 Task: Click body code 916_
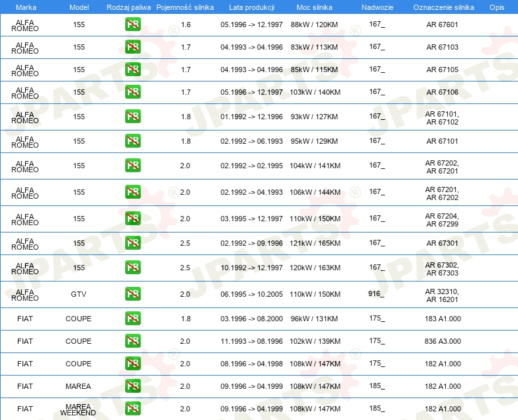376,293
